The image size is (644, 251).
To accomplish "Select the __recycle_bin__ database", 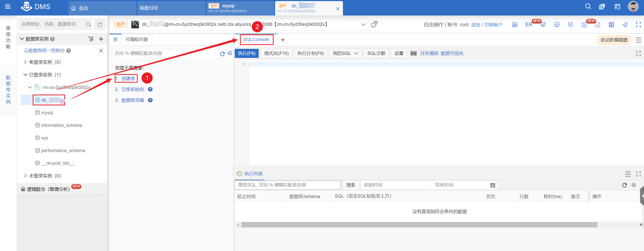I will pos(58,163).
